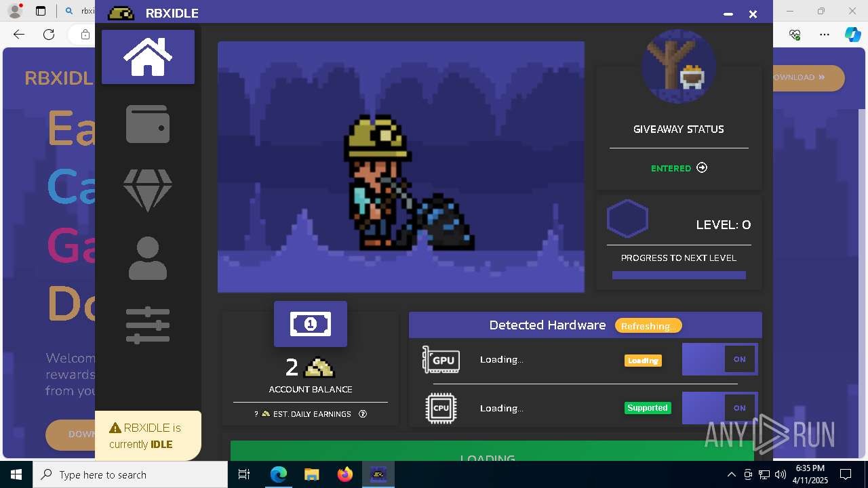
Task: Click the GPU Loading status badge
Action: click(x=643, y=361)
